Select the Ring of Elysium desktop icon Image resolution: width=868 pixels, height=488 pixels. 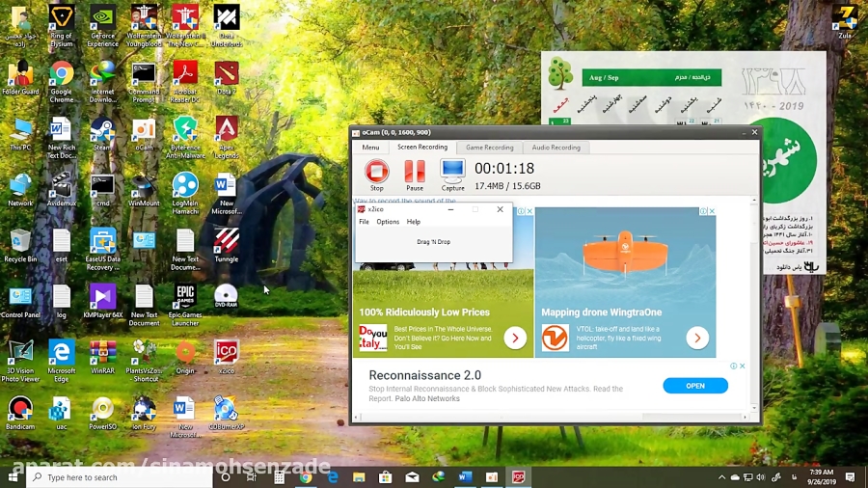(x=61, y=25)
